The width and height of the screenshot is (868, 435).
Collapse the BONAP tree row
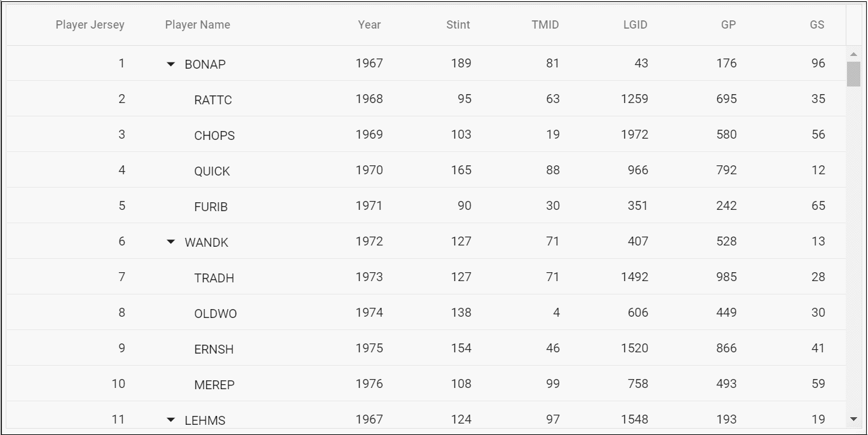171,64
